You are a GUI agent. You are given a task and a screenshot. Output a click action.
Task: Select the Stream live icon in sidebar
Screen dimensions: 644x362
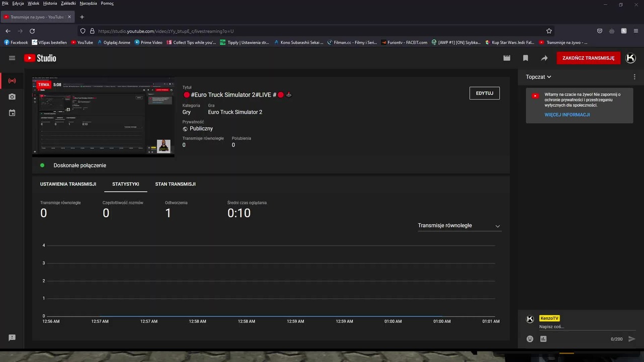click(12, 80)
